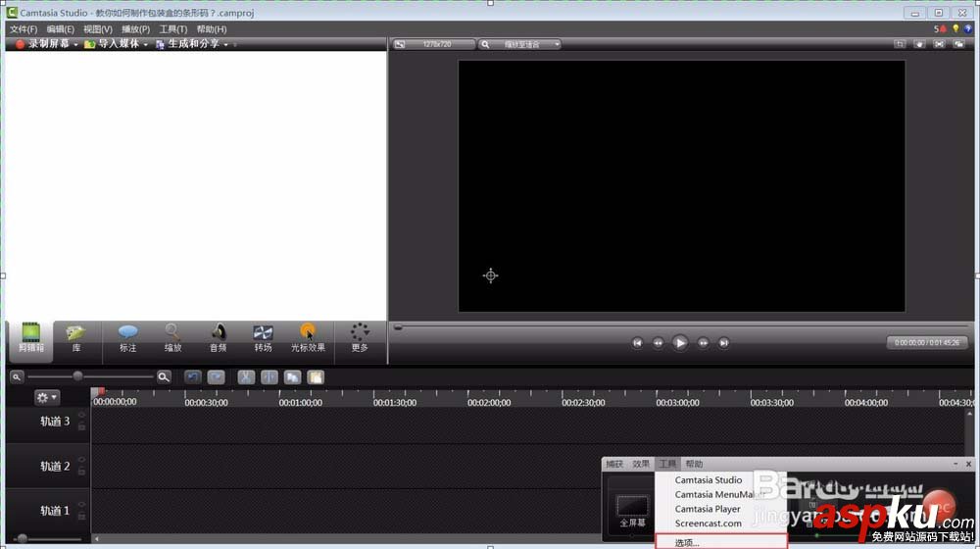Choose Camtasia MenuMaker in the Tools menu
The height and width of the screenshot is (549, 980).
[x=720, y=494]
